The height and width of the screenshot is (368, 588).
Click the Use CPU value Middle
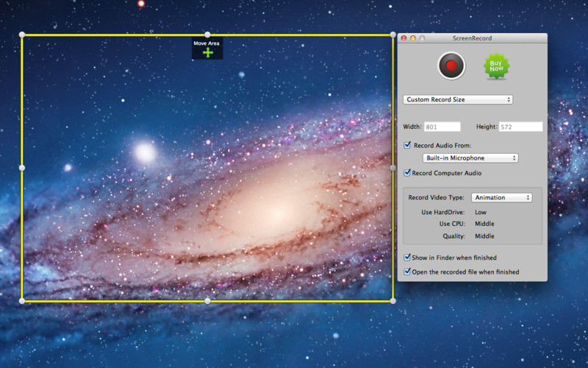click(x=484, y=224)
